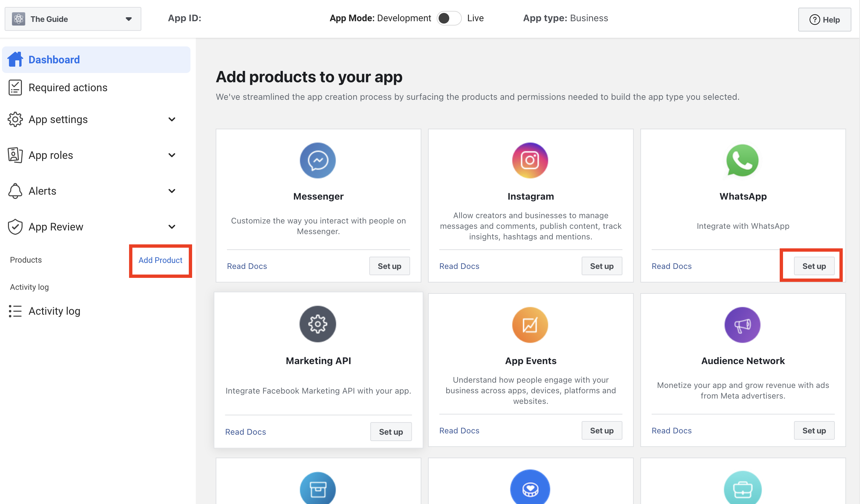Read Docs for Marketing API
This screenshot has width=860, height=504.
(246, 432)
